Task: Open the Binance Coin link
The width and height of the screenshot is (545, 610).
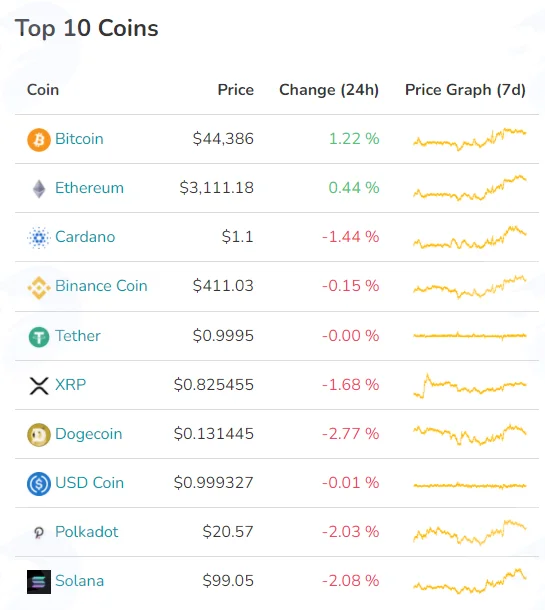Action: (101, 286)
